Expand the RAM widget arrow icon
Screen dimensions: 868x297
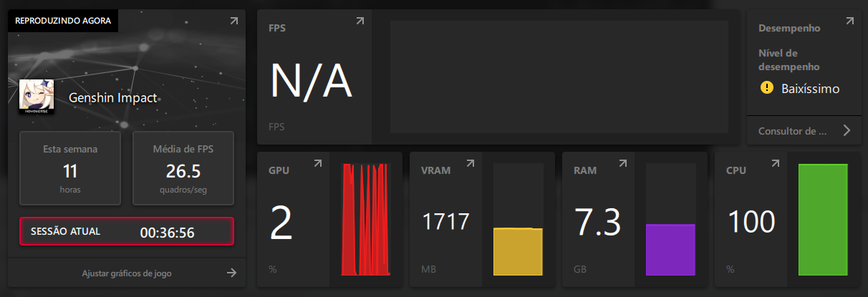click(x=623, y=164)
